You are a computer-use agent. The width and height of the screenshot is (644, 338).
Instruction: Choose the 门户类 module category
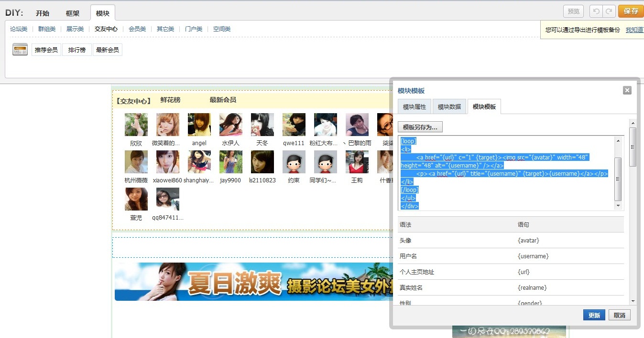click(194, 29)
